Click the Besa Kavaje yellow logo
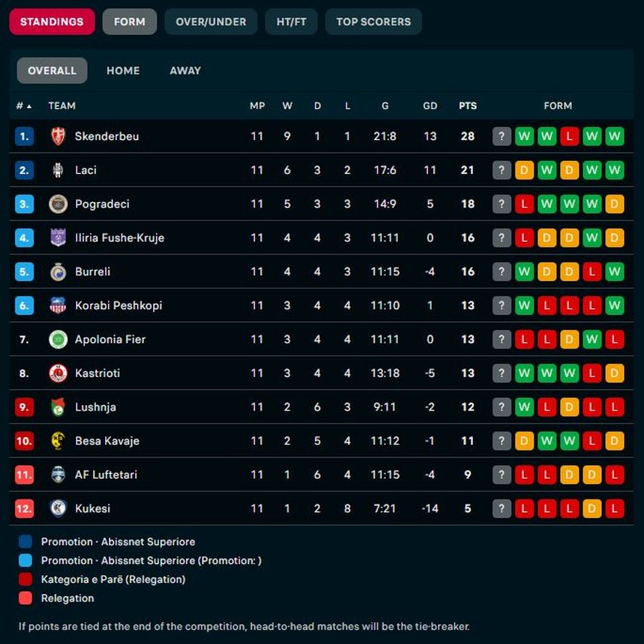644x644 pixels. [x=58, y=441]
